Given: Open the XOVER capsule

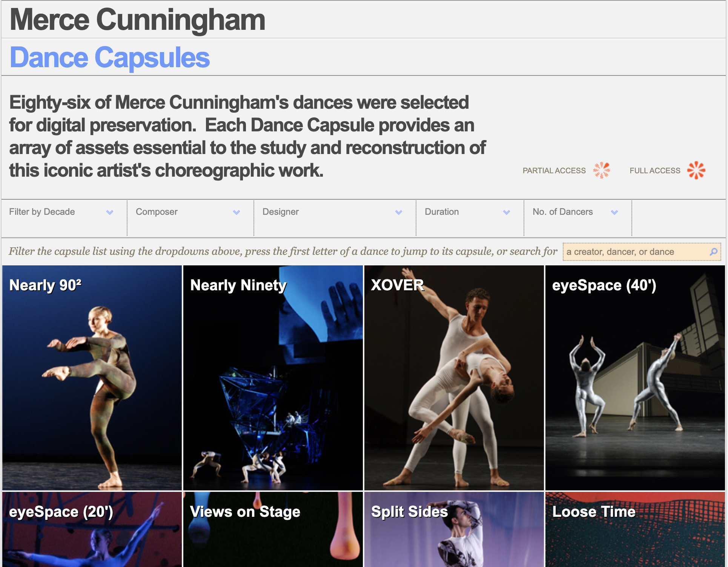Looking at the screenshot, I should pos(454,378).
